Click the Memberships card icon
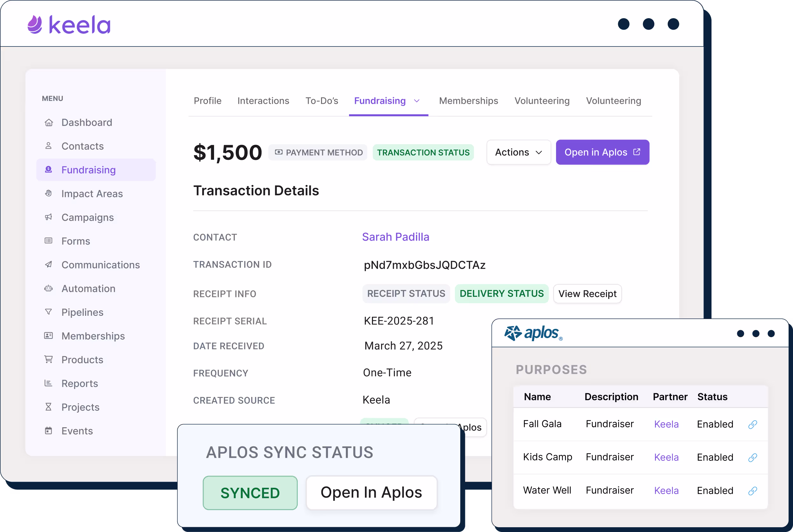This screenshot has height=532, width=793. [48, 336]
